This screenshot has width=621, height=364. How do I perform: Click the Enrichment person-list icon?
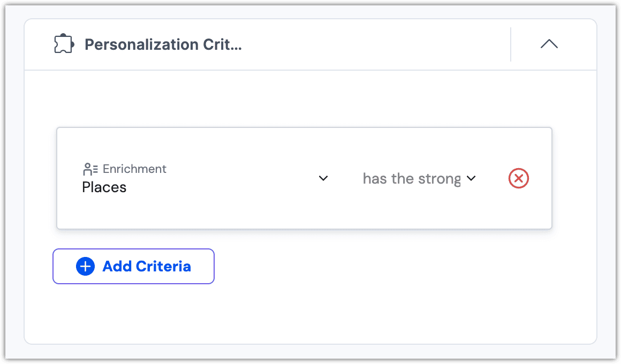[90, 169]
